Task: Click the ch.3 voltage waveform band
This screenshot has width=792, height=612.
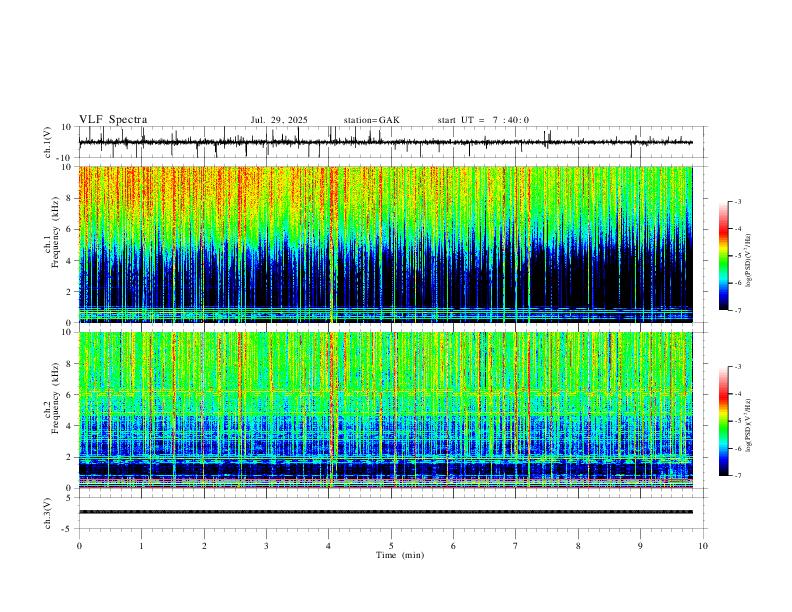Action: [385, 512]
